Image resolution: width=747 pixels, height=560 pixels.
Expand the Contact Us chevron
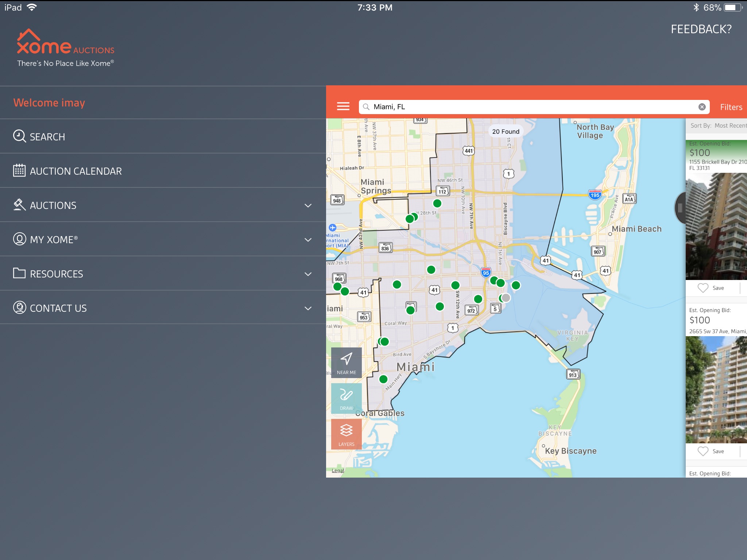pyautogui.click(x=308, y=308)
